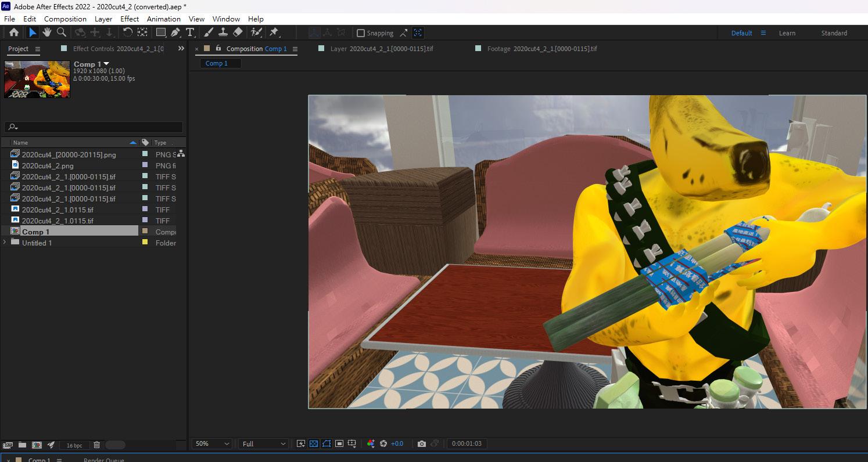Open the grid and guide options icon
This screenshot has height=462, width=868.
click(352, 443)
